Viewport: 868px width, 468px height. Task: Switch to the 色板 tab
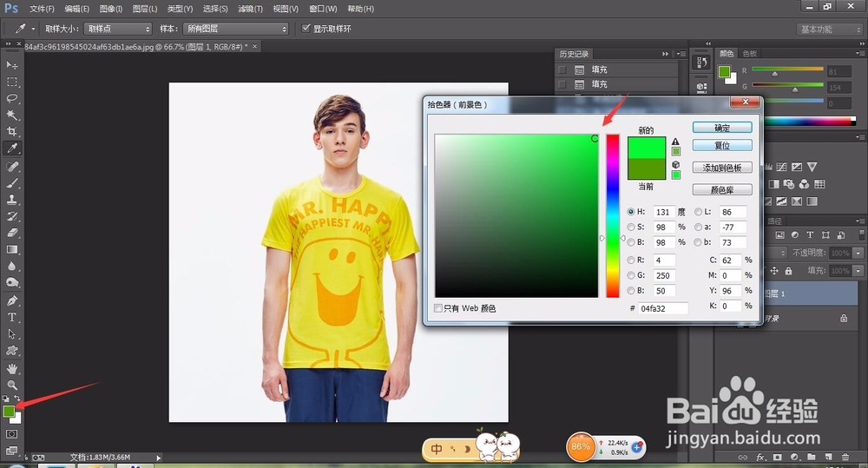click(750, 53)
